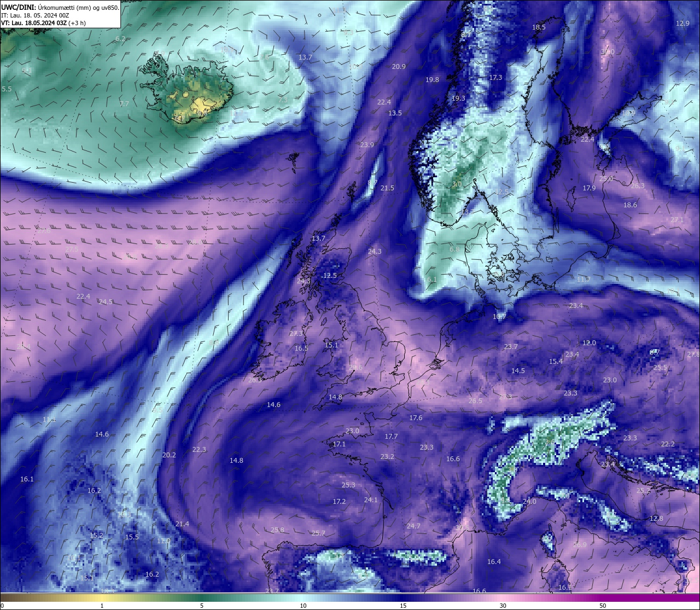The image size is (700, 610).
Task: Click the map value 26.5
Action: point(475,401)
